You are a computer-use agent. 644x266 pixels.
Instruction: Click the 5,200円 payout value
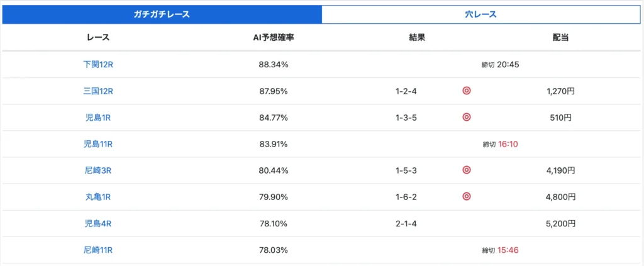560,223
